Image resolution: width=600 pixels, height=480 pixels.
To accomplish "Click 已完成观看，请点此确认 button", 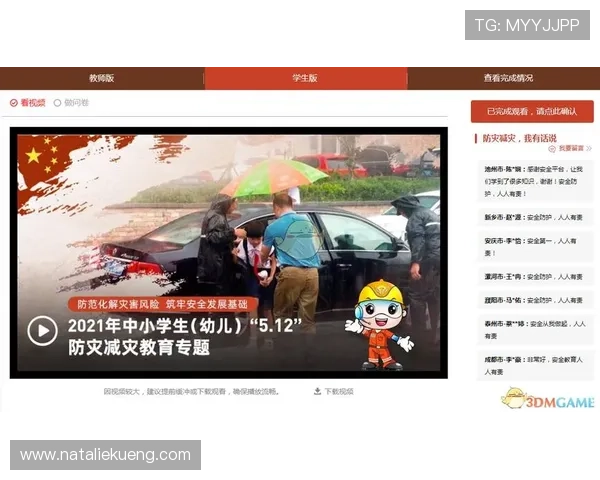I will click(532, 111).
